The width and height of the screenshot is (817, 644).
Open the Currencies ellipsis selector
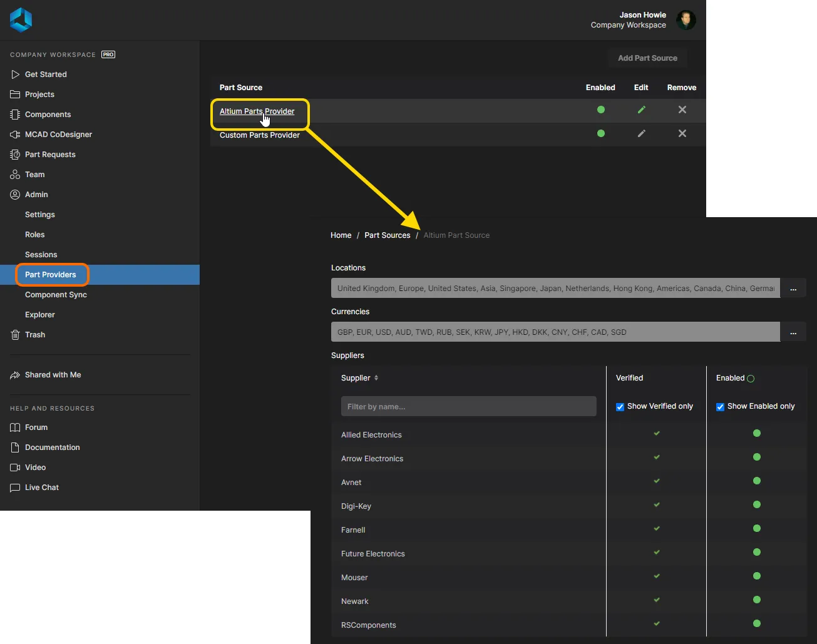[x=793, y=332]
